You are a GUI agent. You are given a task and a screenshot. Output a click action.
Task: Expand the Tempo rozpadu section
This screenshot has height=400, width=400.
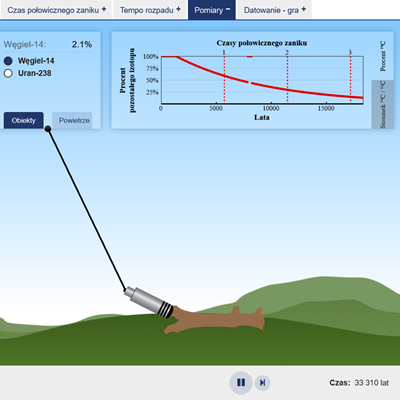coord(150,10)
